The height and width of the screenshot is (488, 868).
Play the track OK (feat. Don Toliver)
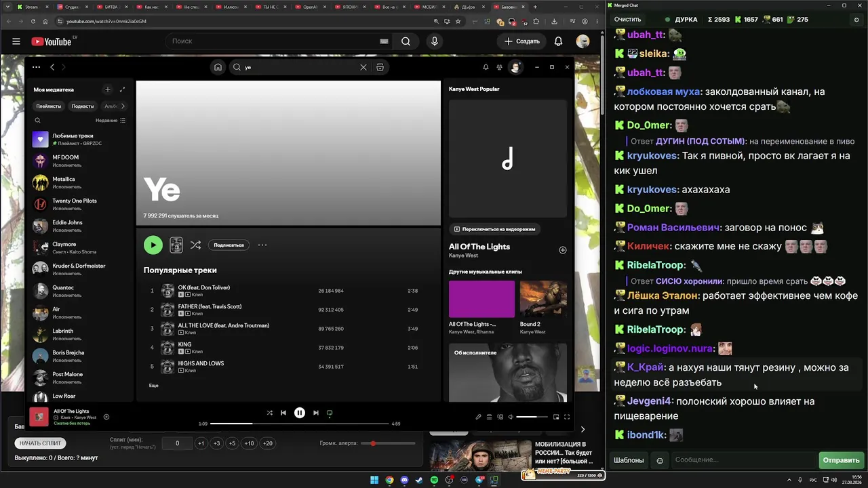coord(288,291)
